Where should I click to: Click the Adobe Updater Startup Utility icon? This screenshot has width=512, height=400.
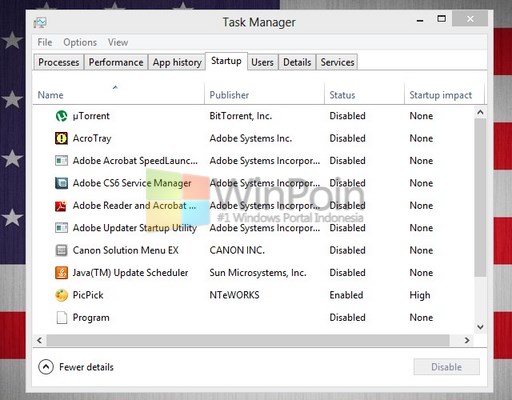pos(61,228)
